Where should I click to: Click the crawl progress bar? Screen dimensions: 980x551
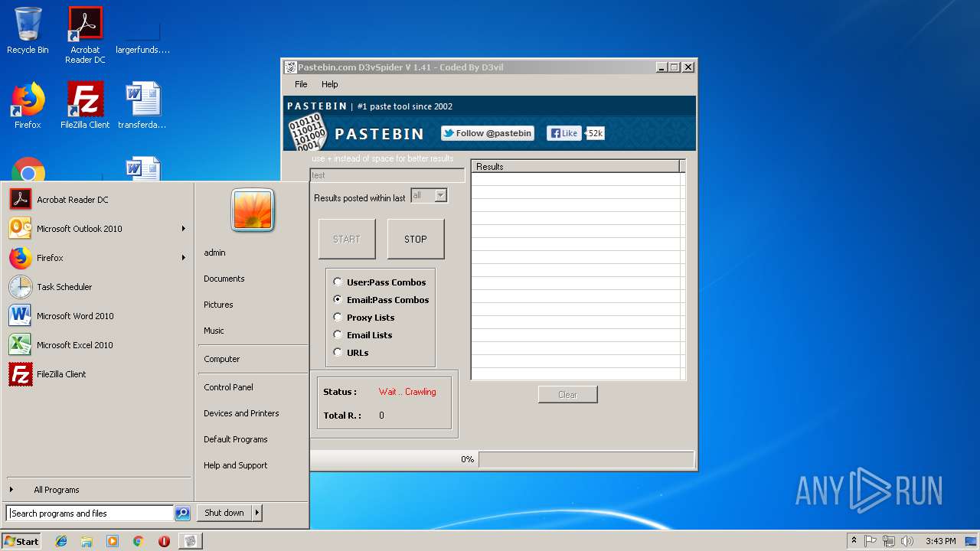click(586, 460)
